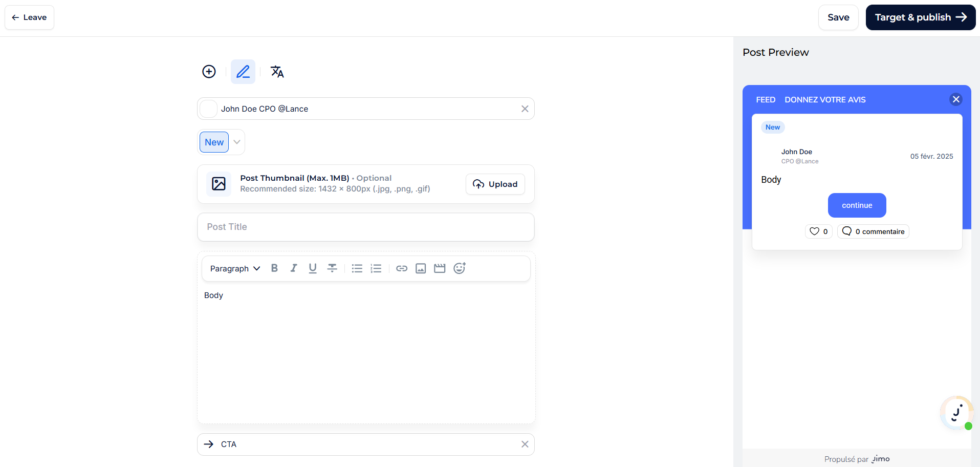Screen dimensions: 980x467
Task: Toggle underline formatting
Action: [x=313, y=268]
